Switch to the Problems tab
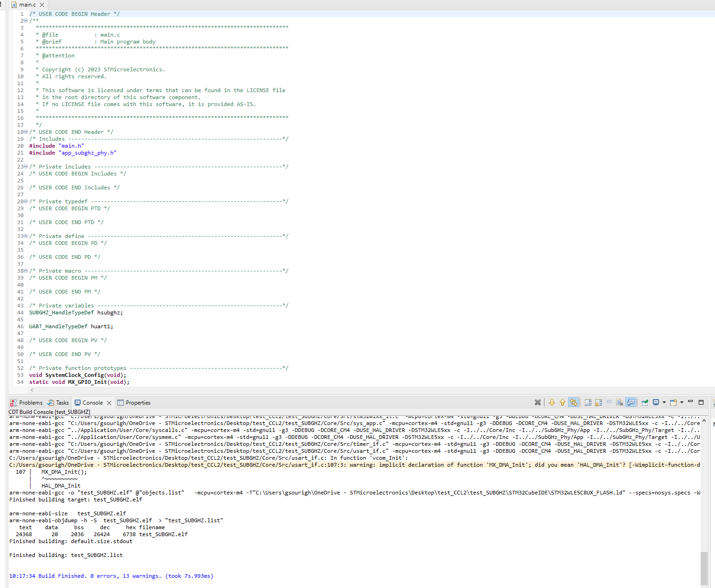715x588 pixels. coord(30,402)
